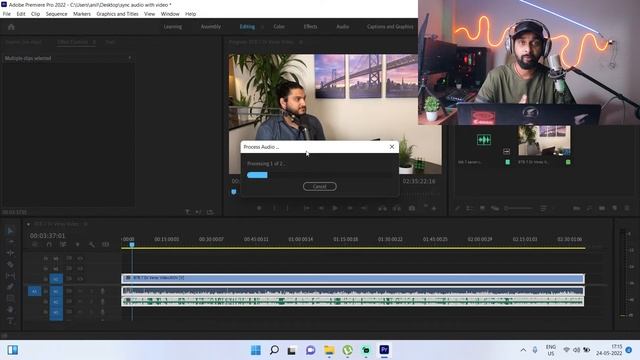The width and height of the screenshot is (640, 360).
Task: Switch to the Audio workspace
Action: point(342,27)
